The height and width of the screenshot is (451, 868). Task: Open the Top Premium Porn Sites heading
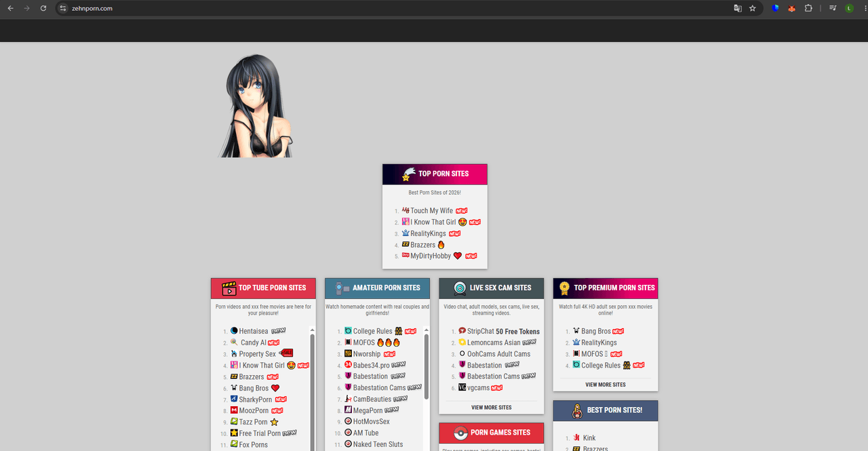click(614, 288)
